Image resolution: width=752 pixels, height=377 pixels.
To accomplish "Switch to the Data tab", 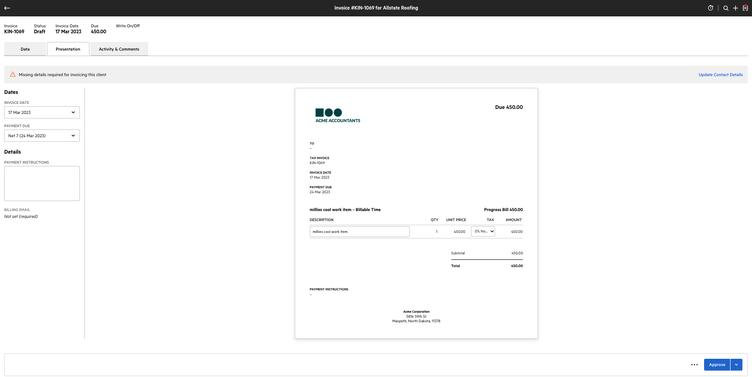I will (25, 49).
